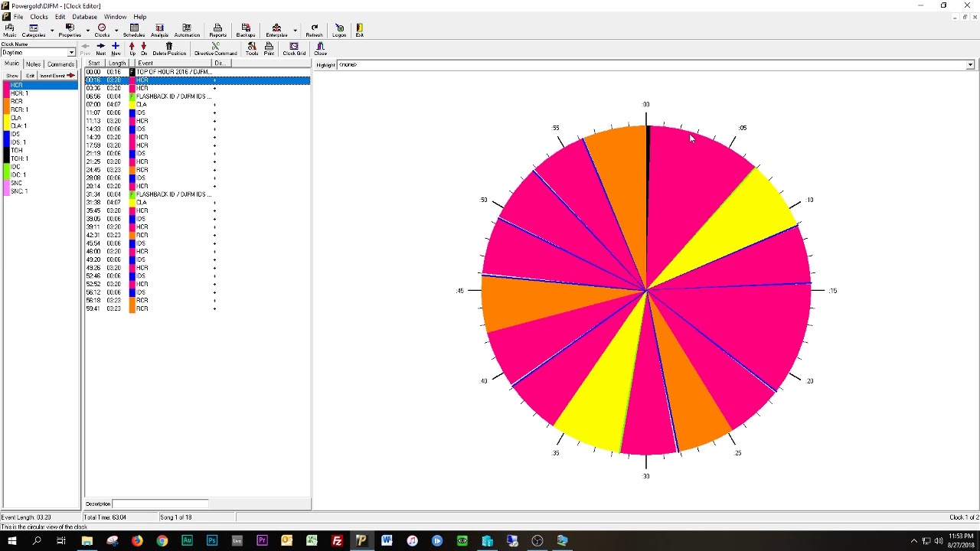Select the TOP OF HOUR 2016 event row

(197, 72)
